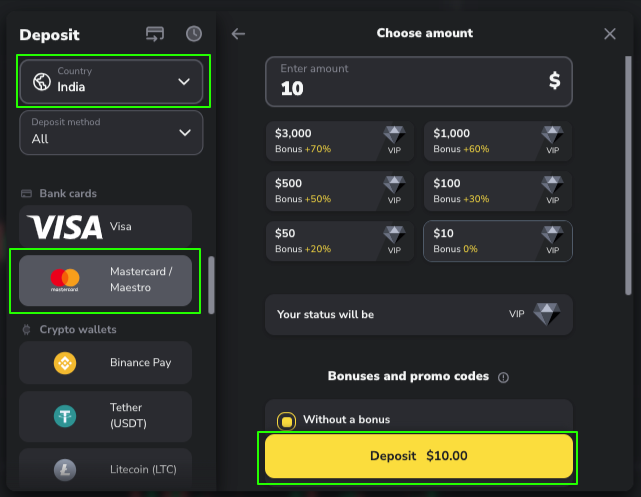
Task: Open the Country dropdown showing India
Action: click(x=111, y=81)
